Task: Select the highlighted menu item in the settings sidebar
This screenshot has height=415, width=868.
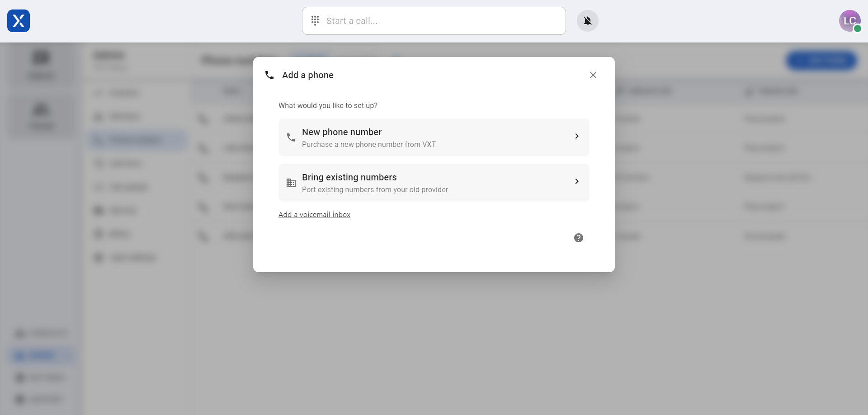Action: (137, 140)
